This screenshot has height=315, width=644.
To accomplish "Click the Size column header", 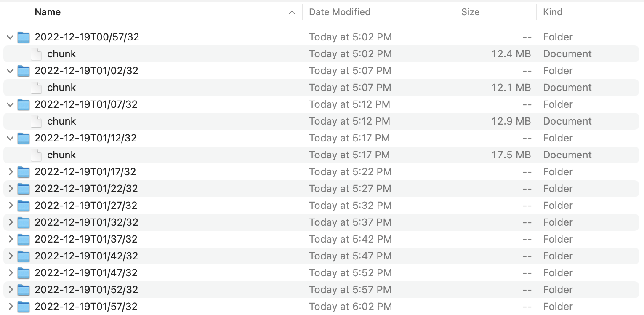I will click(471, 12).
